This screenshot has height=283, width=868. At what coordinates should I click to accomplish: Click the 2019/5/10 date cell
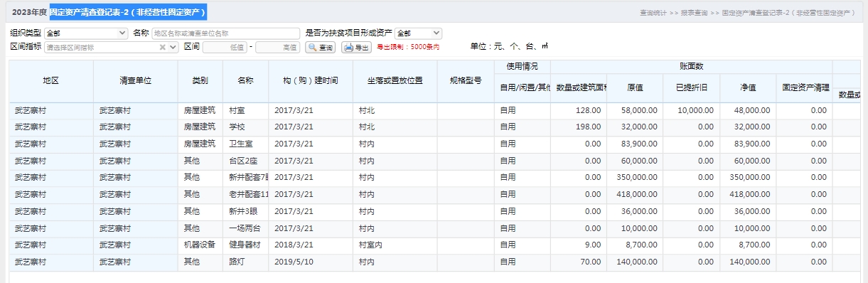(x=310, y=262)
